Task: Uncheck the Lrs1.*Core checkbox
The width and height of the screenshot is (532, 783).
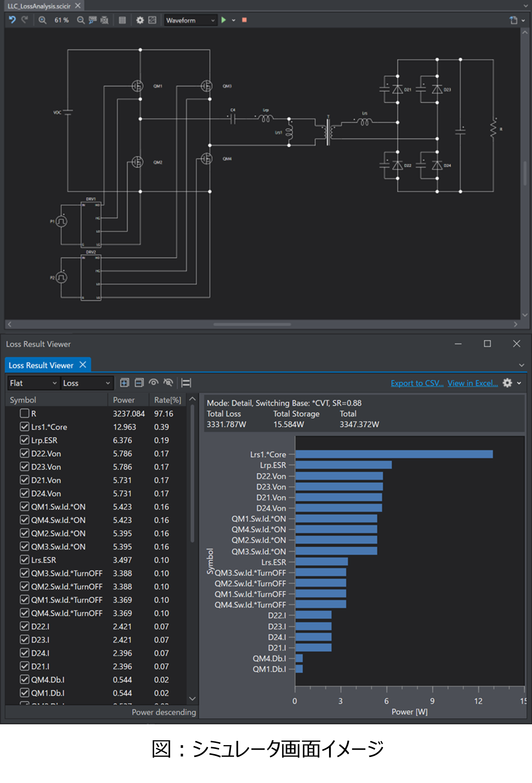Action: 25,427
